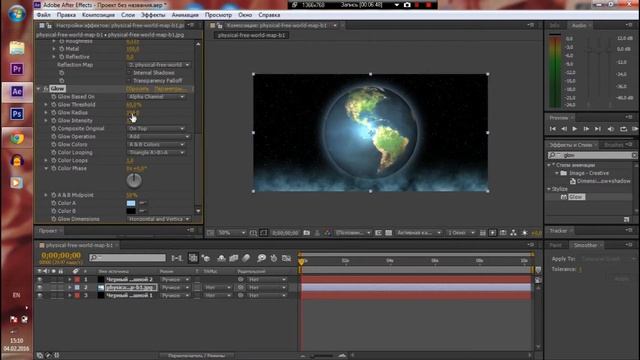Image resolution: width=640 pixels, height=360 pixels.
Task: Switch to the Smoother tab
Action: coord(585,245)
